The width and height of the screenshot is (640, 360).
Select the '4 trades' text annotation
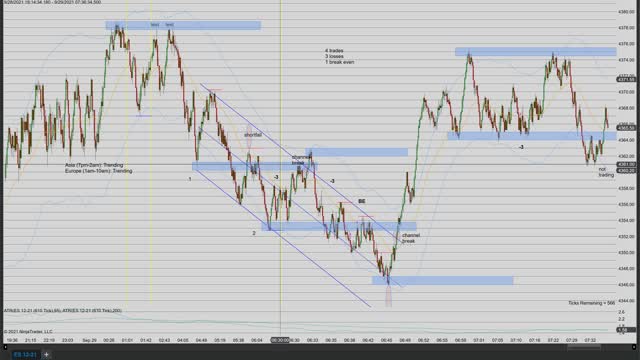pos(334,51)
